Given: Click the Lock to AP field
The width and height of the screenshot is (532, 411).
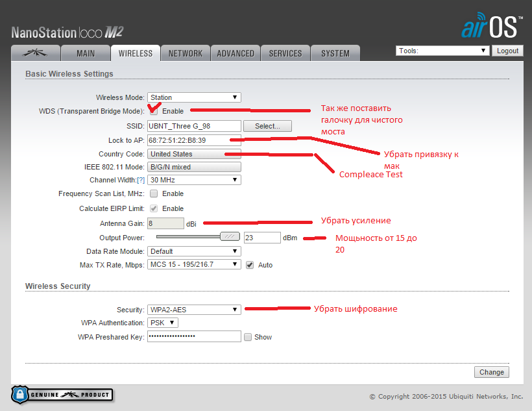Looking at the screenshot, I should (x=194, y=140).
